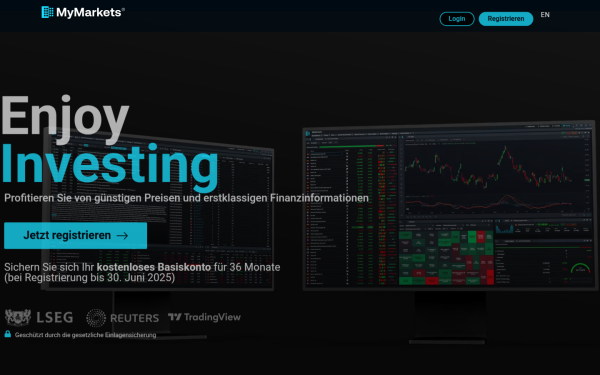Open the Login page
Image resolution: width=600 pixels, height=375 pixels.
[457, 19]
